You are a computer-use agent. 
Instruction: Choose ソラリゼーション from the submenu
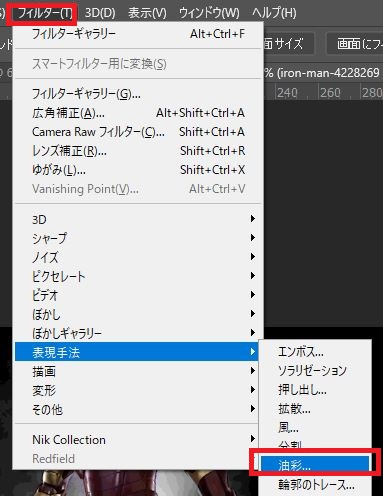pos(315,370)
